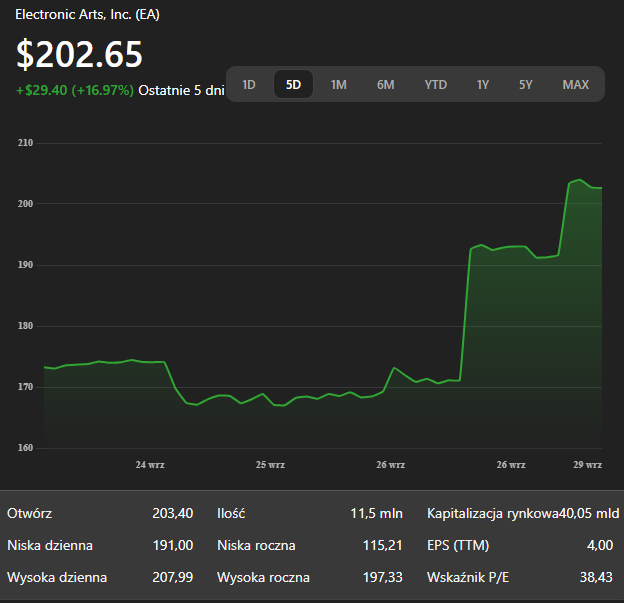Viewport: 624px width, 603px height.
Task: Select the MAX time range
Action: coord(576,84)
